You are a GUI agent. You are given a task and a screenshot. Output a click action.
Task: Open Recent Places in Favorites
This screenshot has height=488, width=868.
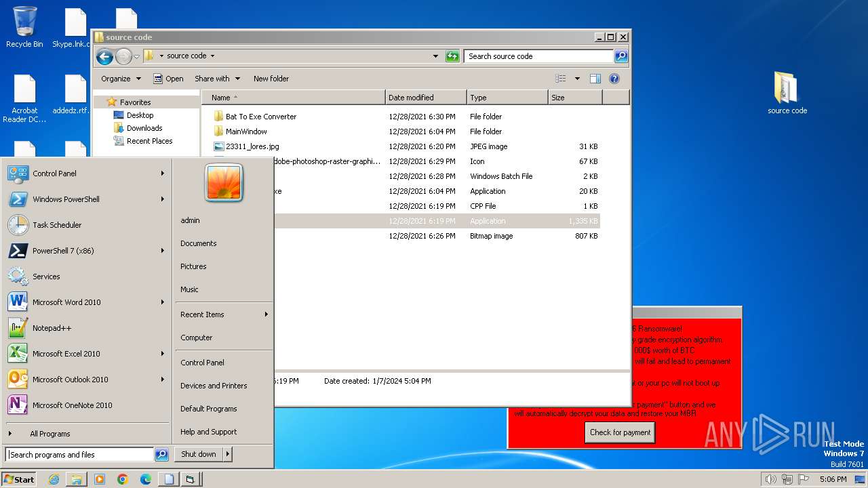click(x=149, y=141)
